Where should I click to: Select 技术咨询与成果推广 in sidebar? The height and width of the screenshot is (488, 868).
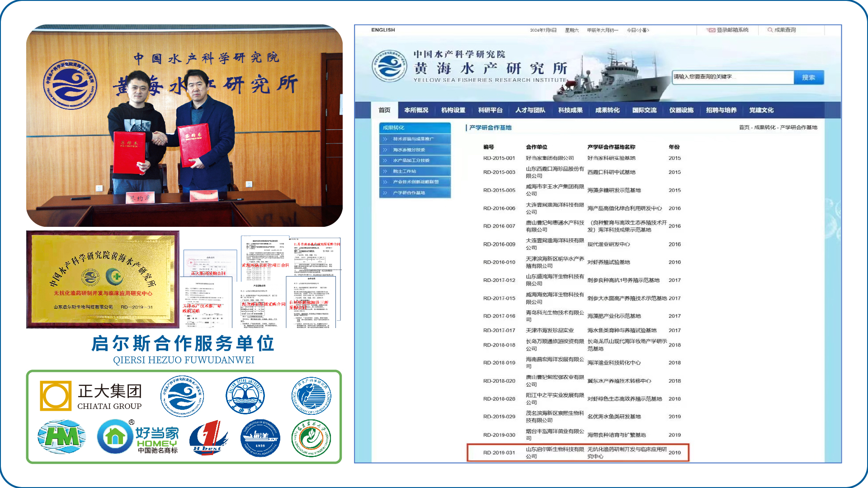coord(415,139)
